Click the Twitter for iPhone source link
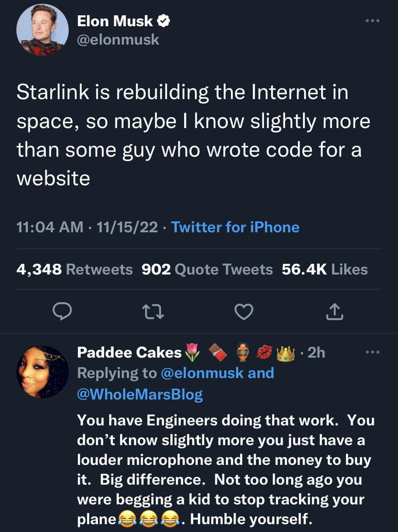Viewport: 398px width, 532px height. [236, 227]
